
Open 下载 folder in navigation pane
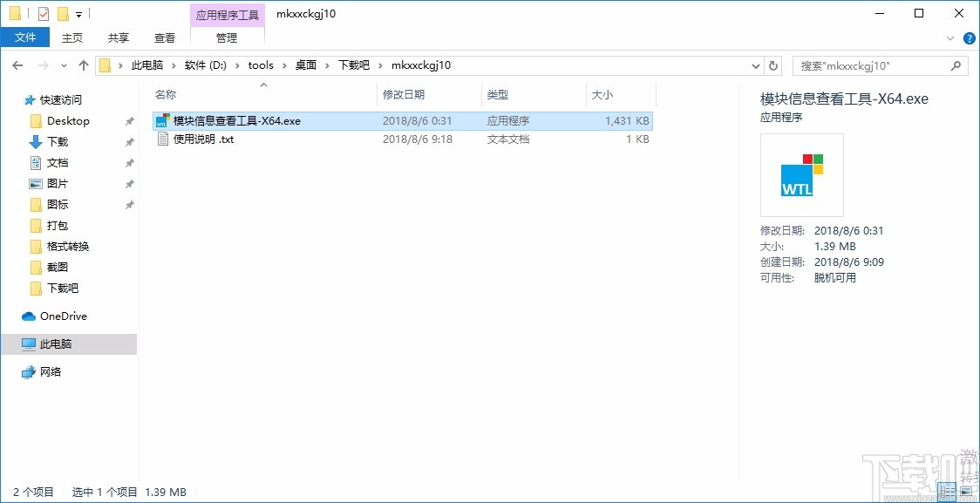[58, 142]
